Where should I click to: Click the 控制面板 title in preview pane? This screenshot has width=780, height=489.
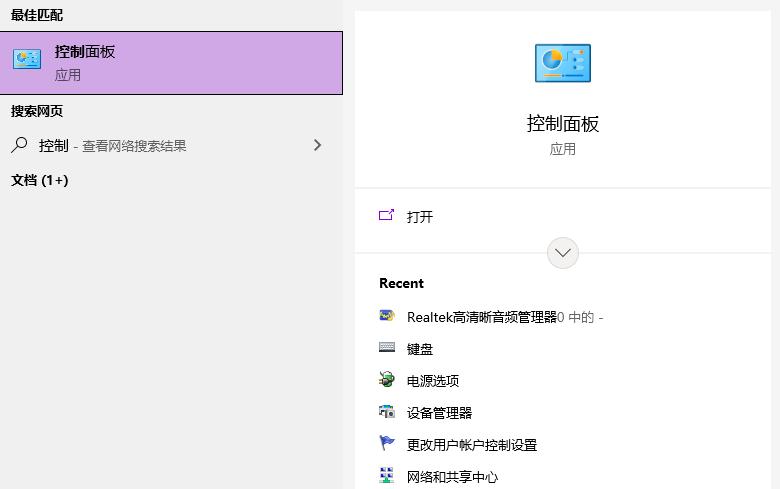tap(563, 123)
